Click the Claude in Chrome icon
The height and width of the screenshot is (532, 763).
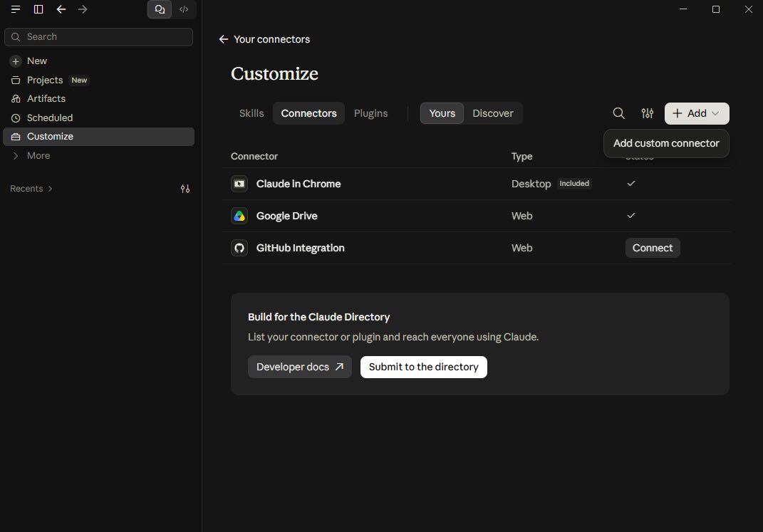(239, 184)
